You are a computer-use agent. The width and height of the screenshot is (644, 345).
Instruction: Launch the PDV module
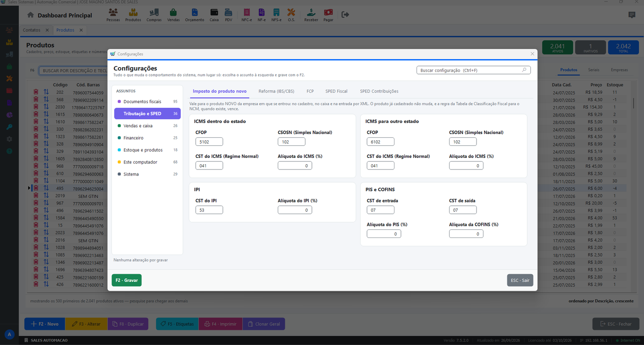click(x=229, y=15)
